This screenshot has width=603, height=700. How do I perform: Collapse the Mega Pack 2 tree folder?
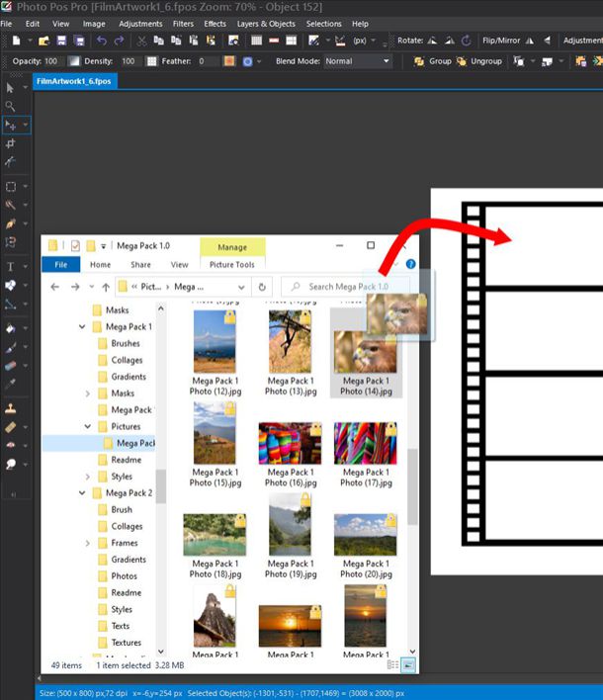(82, 492)
